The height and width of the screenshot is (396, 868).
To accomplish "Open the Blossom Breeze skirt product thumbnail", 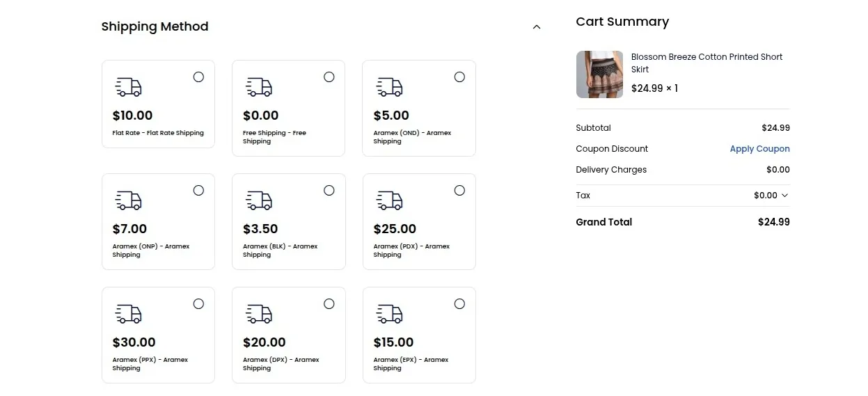I will pyautogui.click(x=599, y=74).
